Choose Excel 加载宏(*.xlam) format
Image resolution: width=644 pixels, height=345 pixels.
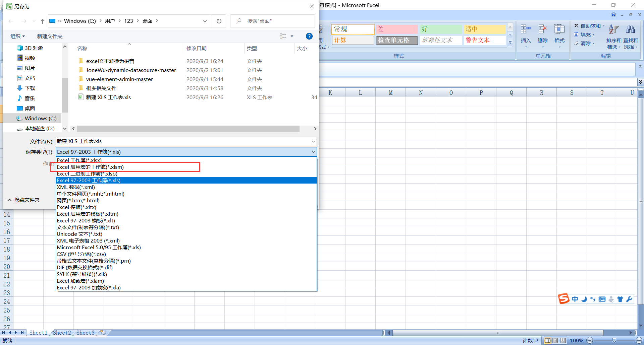186,281
